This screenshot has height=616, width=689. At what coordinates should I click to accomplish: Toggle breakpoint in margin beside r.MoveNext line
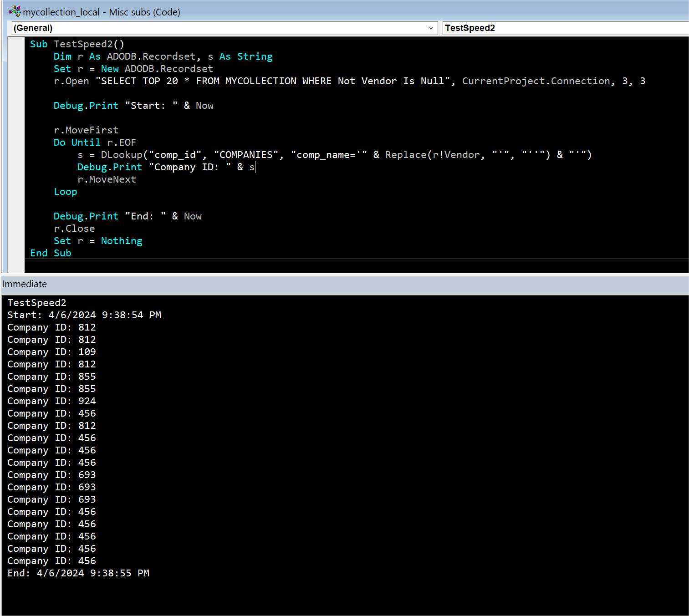[17, 179]
